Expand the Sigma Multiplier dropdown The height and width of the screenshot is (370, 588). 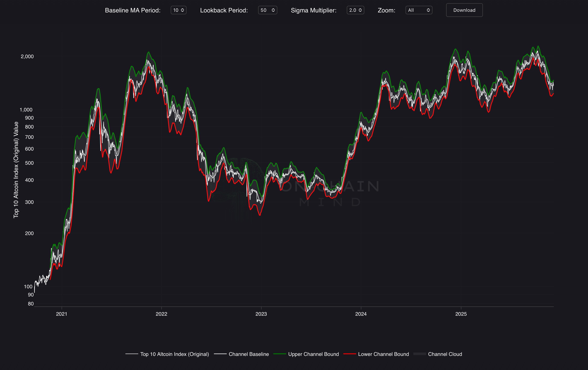tap(355, 10)
